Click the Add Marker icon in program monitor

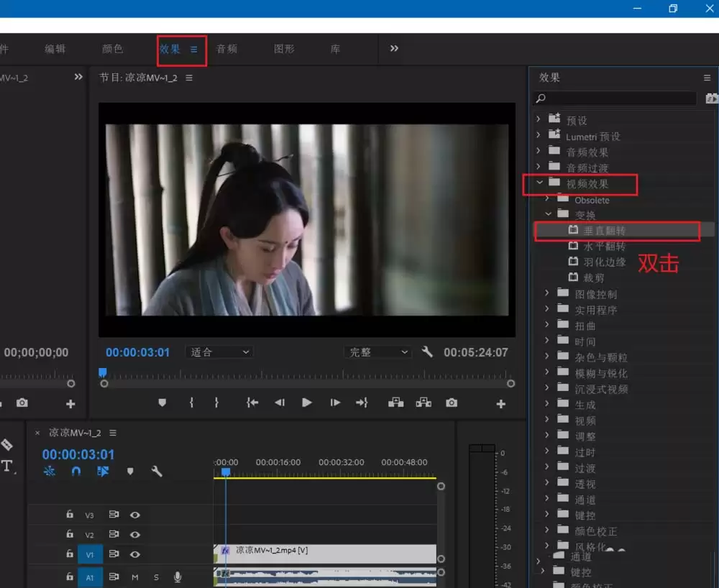click(x=162, y=403)
